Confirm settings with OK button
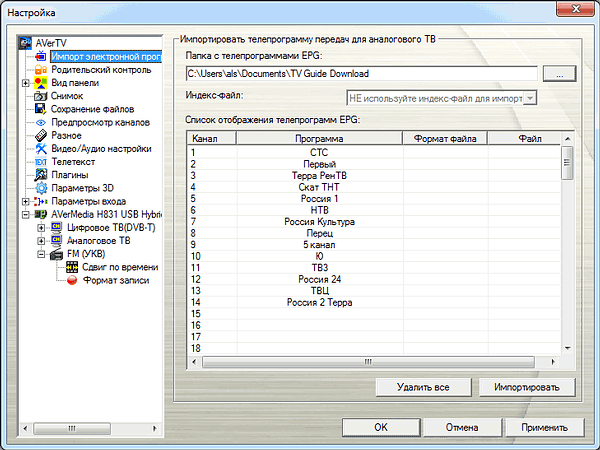This screenshot has height=450, width=600. [381, 427]
